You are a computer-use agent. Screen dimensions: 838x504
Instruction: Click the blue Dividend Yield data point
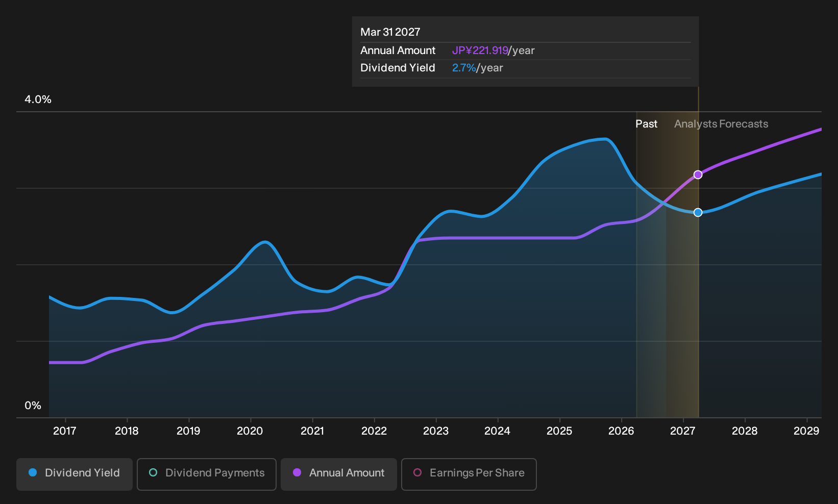[698, 212]
